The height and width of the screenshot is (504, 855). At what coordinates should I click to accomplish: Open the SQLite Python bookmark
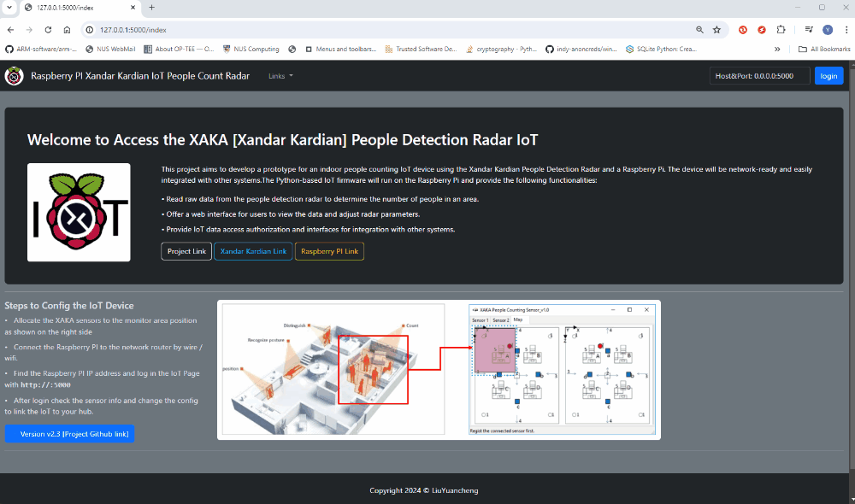(x=662, y=49)
